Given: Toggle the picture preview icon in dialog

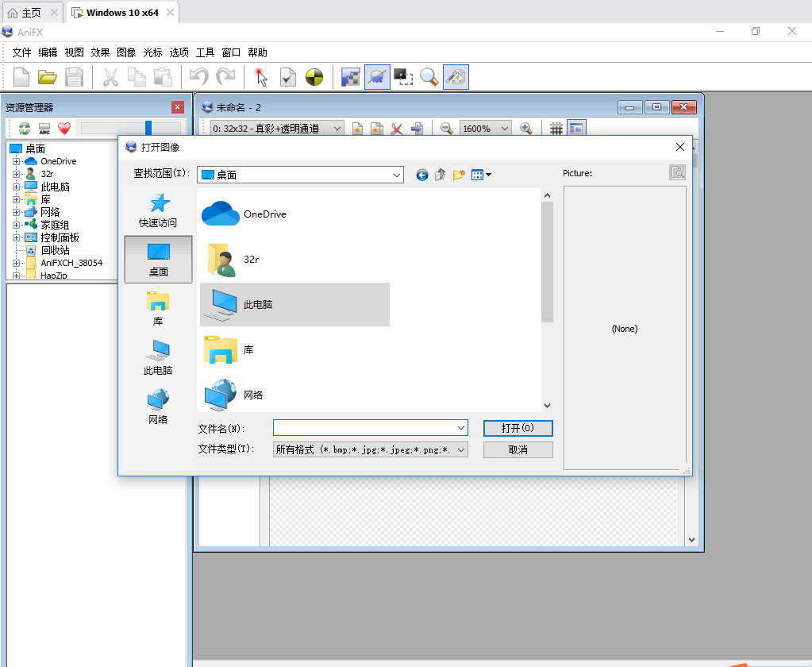Looking at the screenshot, I should pyautogui.click(x=676, y=172).
